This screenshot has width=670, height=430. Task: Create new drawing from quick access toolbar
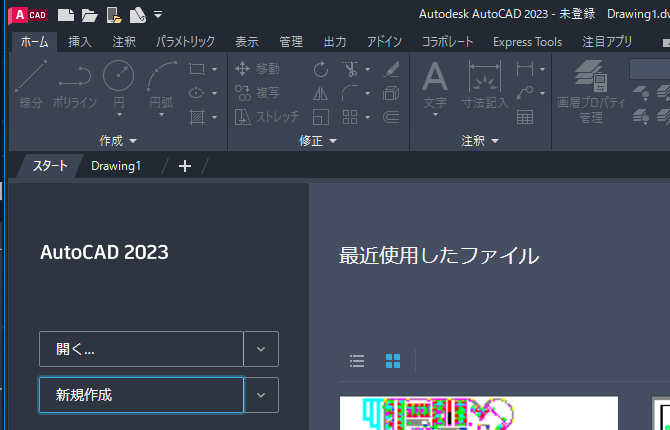point(66,15)
